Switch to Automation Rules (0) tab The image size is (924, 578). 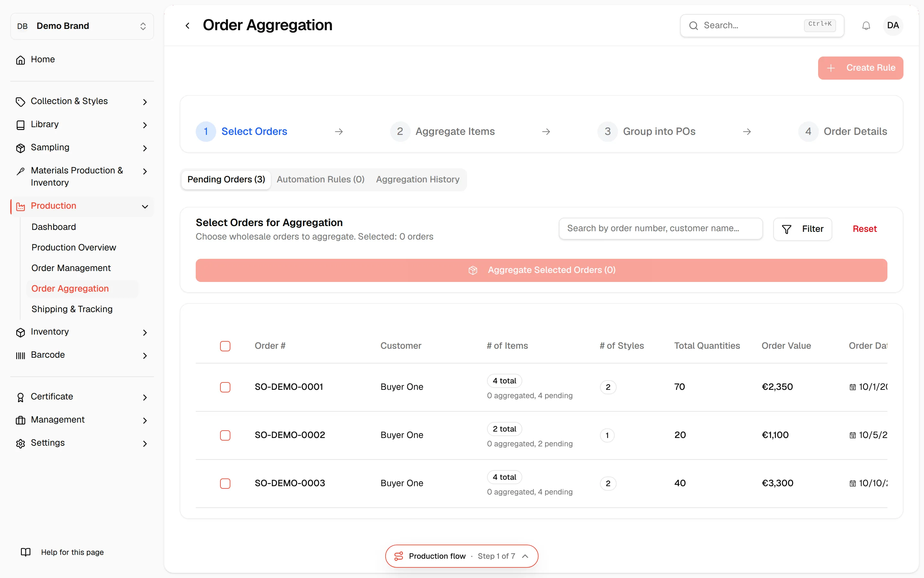tap(320, 180)
